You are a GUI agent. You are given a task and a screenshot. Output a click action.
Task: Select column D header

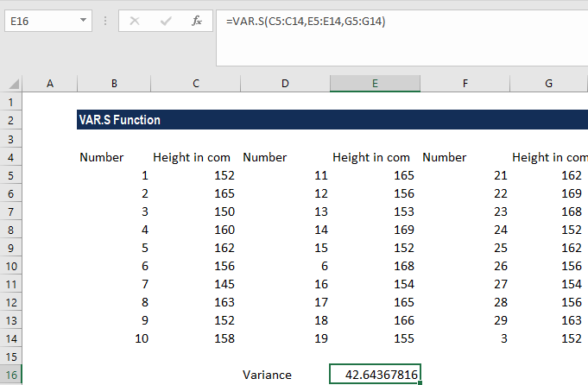click(x=285, y=83)
